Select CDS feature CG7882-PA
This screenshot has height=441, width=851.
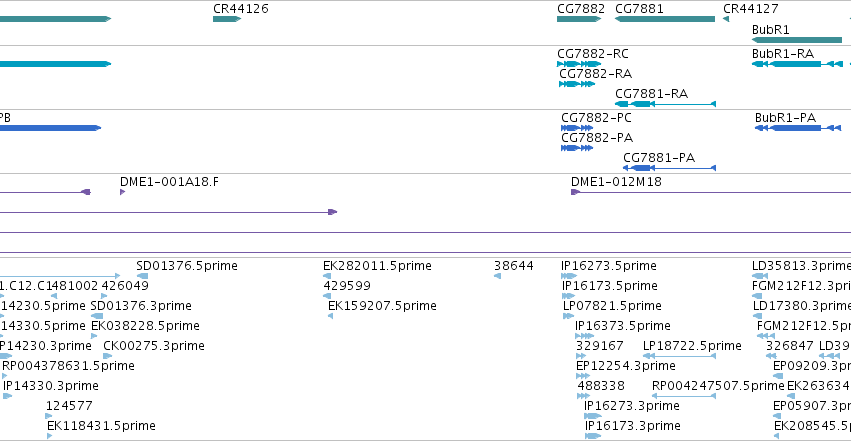577,148
